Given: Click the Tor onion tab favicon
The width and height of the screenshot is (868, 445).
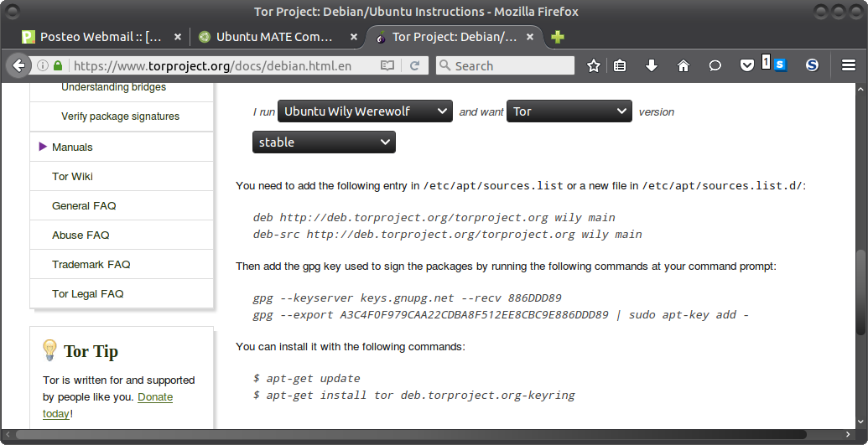Looking at the screenshot, I should [x=381, y=37].
